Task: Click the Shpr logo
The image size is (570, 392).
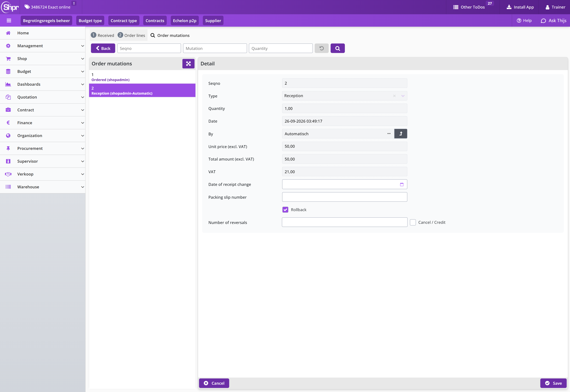Action: pyautogui.click(x=10, y=7)
